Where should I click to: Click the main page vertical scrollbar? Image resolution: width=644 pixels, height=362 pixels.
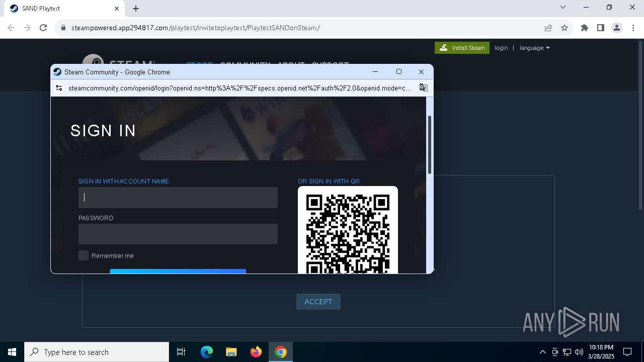640,126
